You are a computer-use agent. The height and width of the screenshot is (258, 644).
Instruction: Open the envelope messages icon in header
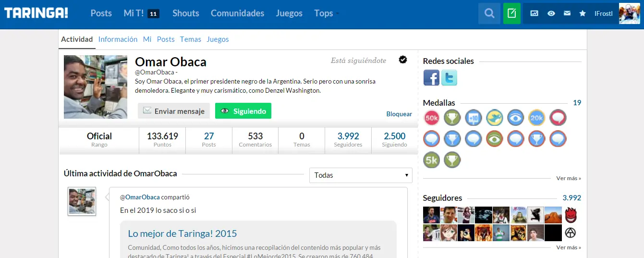[x=567, y=13]
